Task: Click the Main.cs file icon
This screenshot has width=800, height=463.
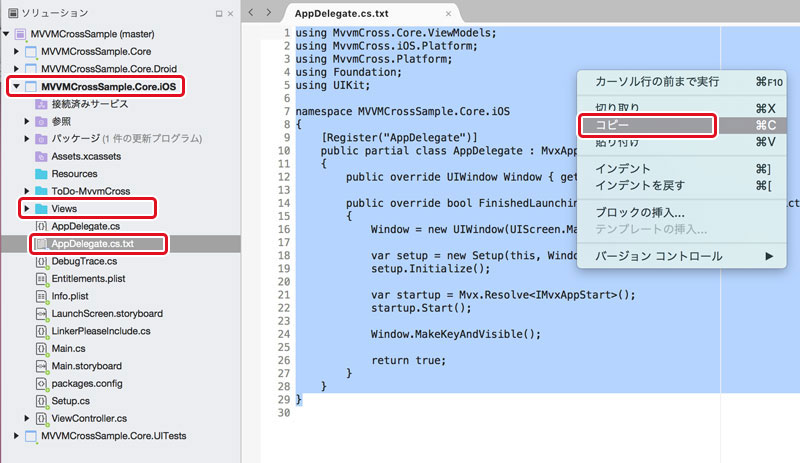Action: pyautogui.click(x=41, y=349)
